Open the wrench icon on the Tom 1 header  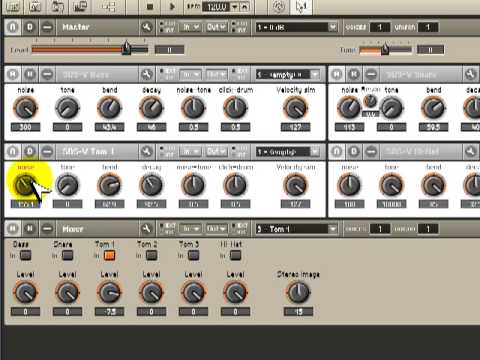click(x=147, y=152)
